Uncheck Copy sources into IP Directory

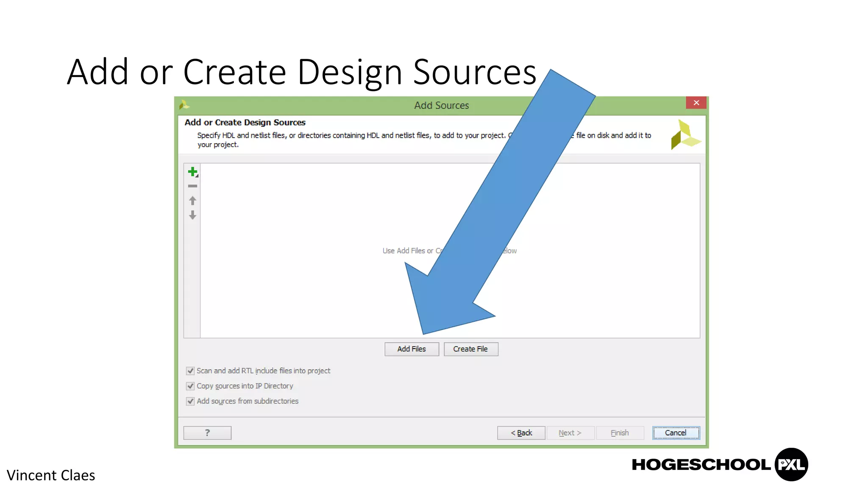click(x=190, y=386)
